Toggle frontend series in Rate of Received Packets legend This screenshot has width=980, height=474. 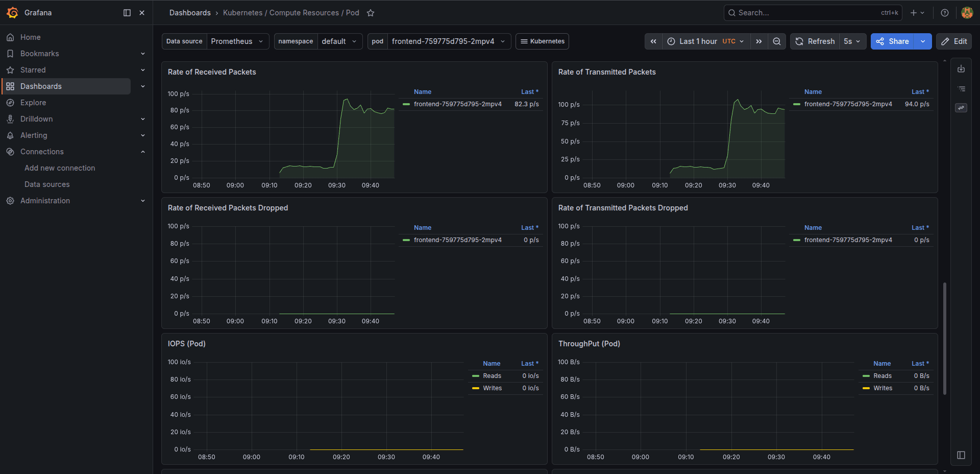(x=457, y=104)
